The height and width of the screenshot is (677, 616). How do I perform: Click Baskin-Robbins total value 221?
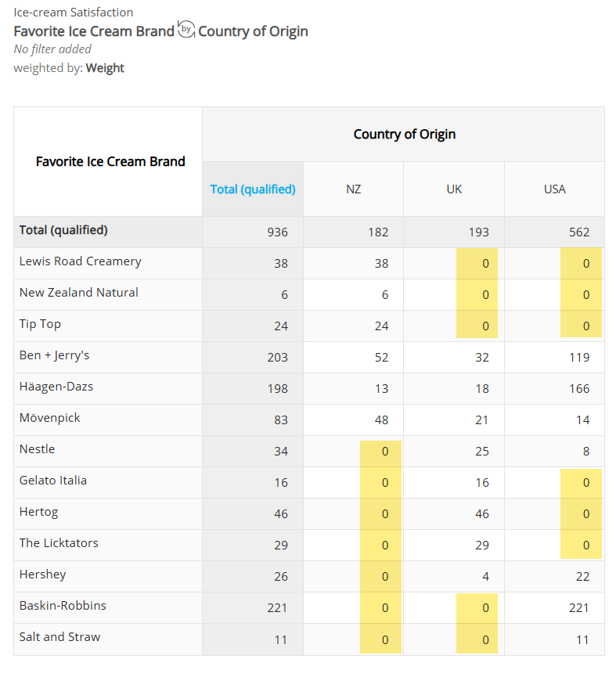[277, 608]
